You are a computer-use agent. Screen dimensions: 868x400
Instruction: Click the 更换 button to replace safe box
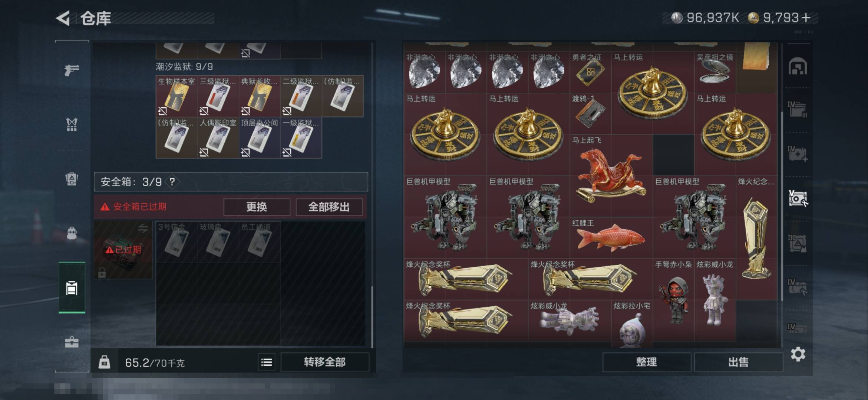click(257, 207)
